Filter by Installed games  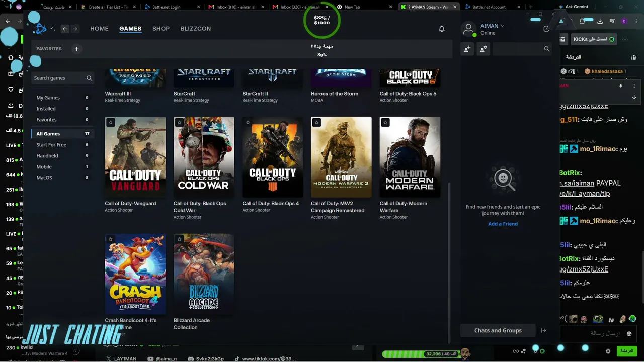coord(62,109)
